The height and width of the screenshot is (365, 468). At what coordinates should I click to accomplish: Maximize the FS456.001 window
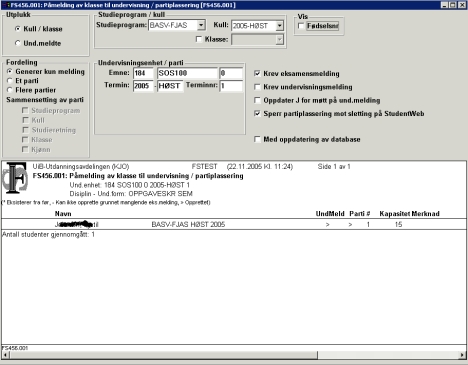click(453, 5)
